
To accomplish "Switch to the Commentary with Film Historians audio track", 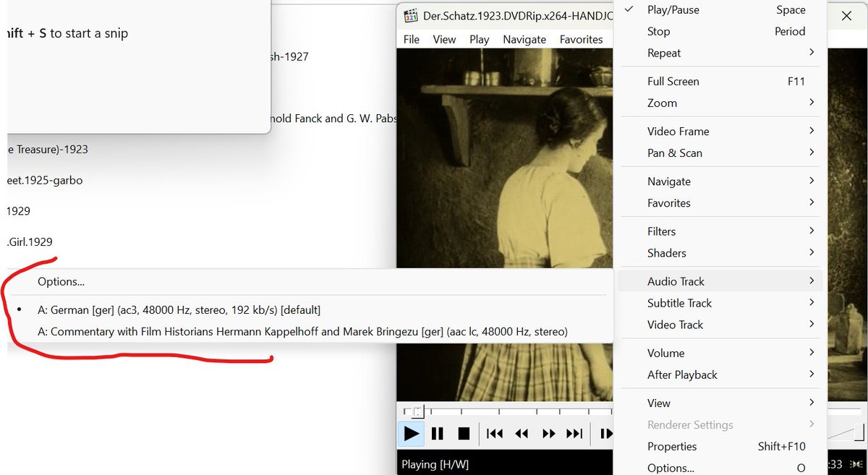I will (311, 332).
